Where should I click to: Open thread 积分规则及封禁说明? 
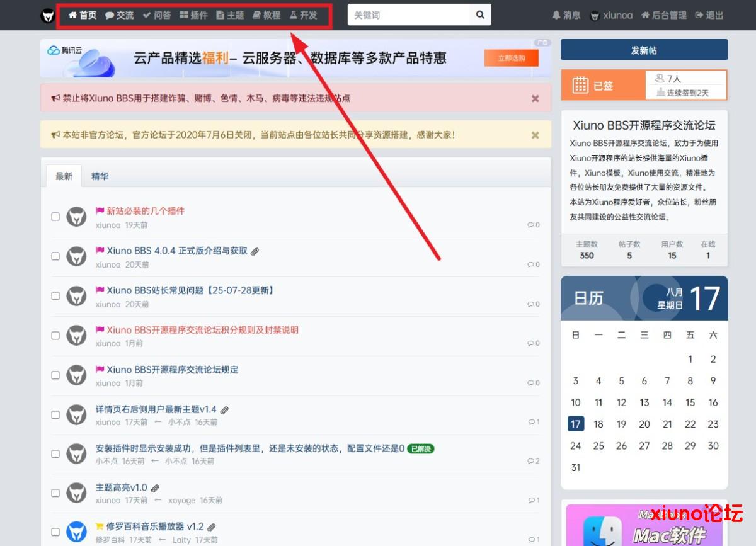tap(202, 330)
